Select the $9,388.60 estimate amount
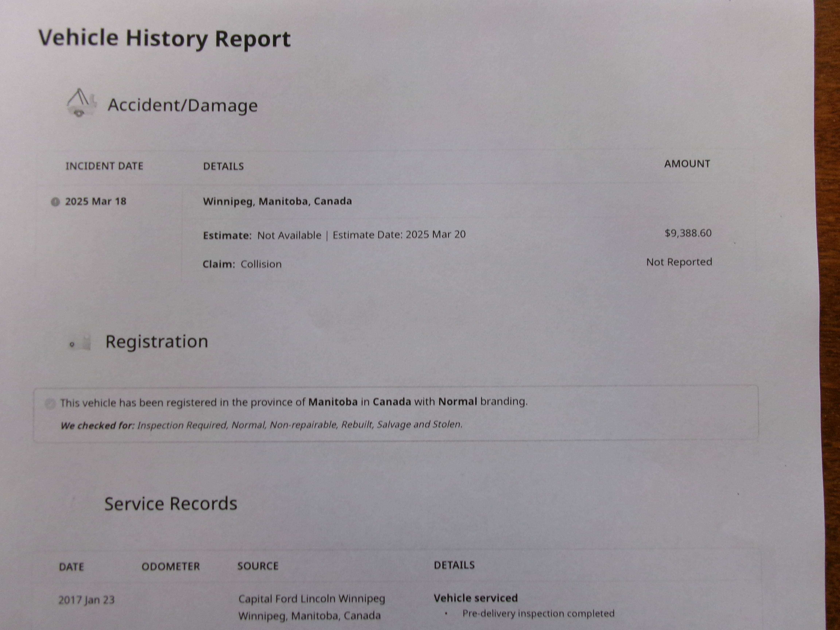This screenshot has height=630, width=840. pos(688,233)
